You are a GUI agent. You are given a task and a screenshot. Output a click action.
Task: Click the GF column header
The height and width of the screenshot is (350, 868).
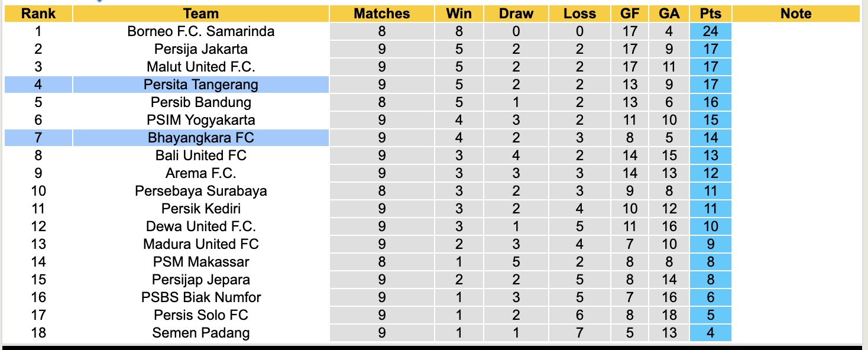(630, 14)
